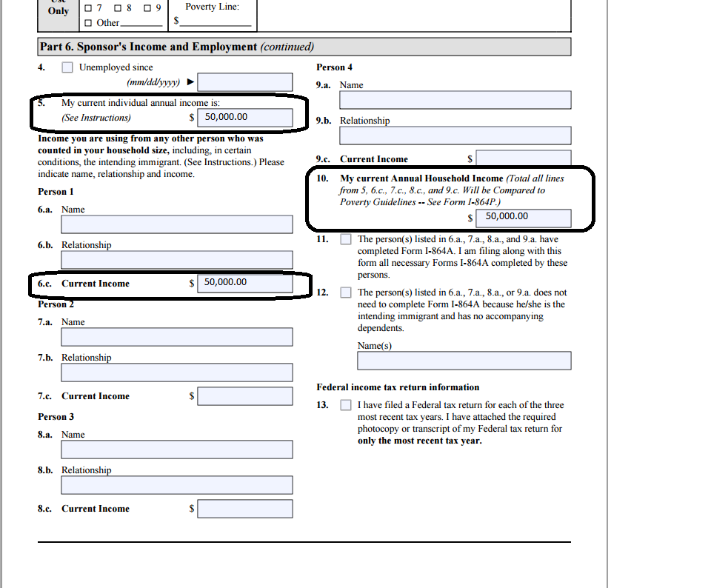Click 'My current individual annual income is:' text
This screenshot has height=588, width=711.
click(x=141, y=103)
